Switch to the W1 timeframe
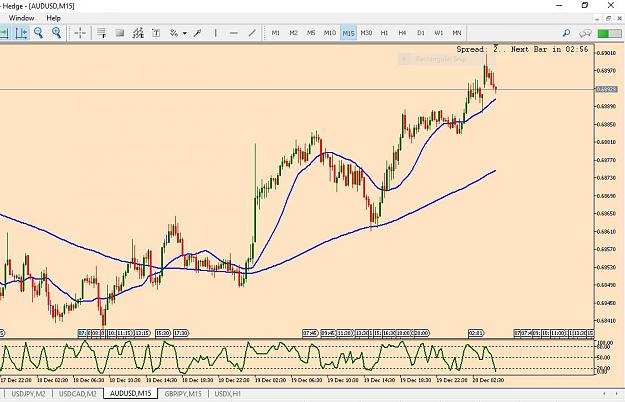 439,33
